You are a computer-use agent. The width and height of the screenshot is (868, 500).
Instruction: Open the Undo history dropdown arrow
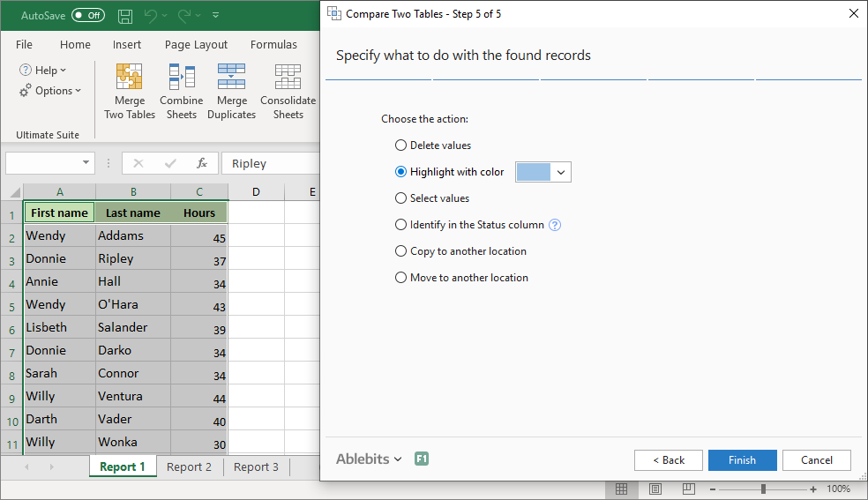pyautogui.click(x=164, y=16)
